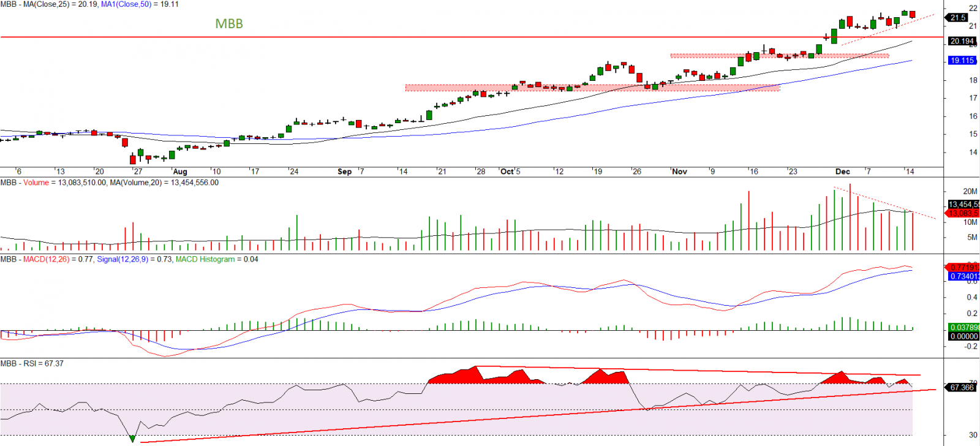The height and width of the screenshot is (446, 980).
Task: Click the '12 date label on time axis
Action: tap(558, 172)
